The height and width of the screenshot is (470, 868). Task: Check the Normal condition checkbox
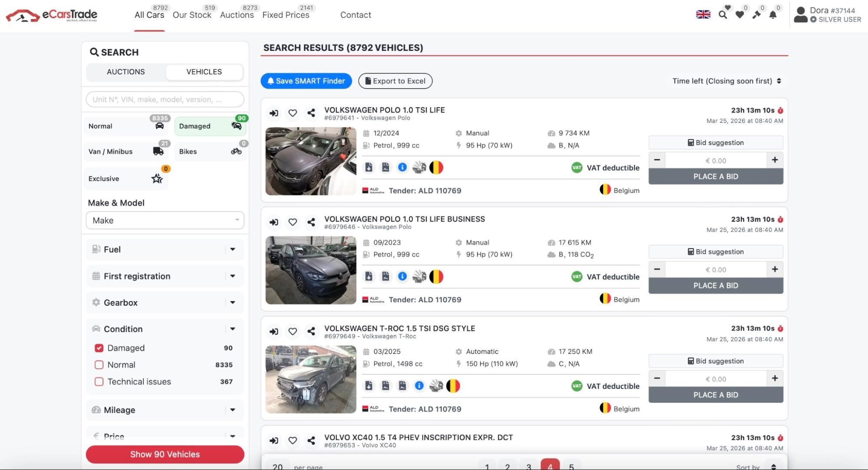99,365
